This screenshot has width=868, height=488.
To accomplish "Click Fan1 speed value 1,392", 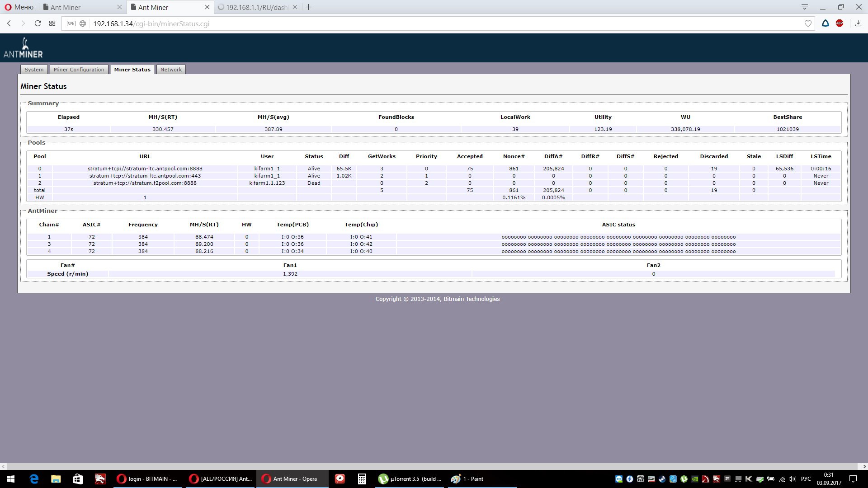I will pos(290,274).
